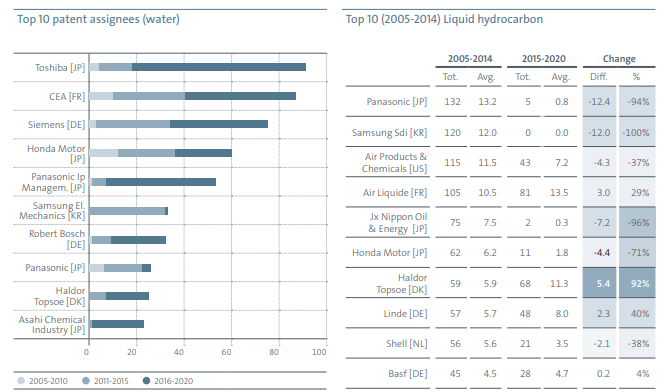Click the Panasonic total value 132
Screen dimensions: 665x392
pos(452,102)
